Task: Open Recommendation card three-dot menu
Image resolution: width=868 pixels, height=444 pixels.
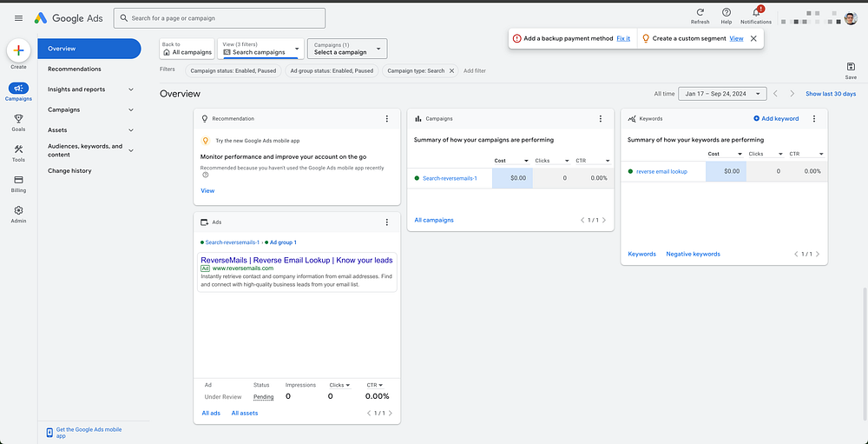Action: coord(386,119)
